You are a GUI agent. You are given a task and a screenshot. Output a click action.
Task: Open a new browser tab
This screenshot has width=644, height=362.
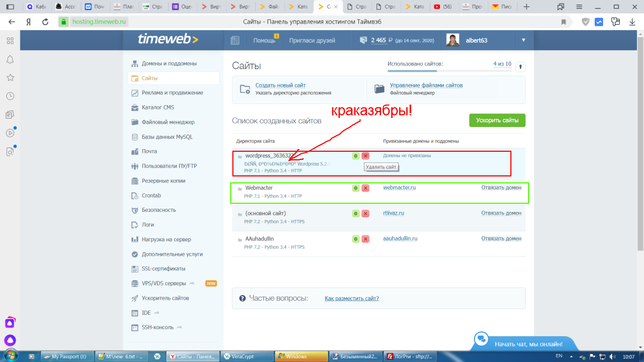526,7
